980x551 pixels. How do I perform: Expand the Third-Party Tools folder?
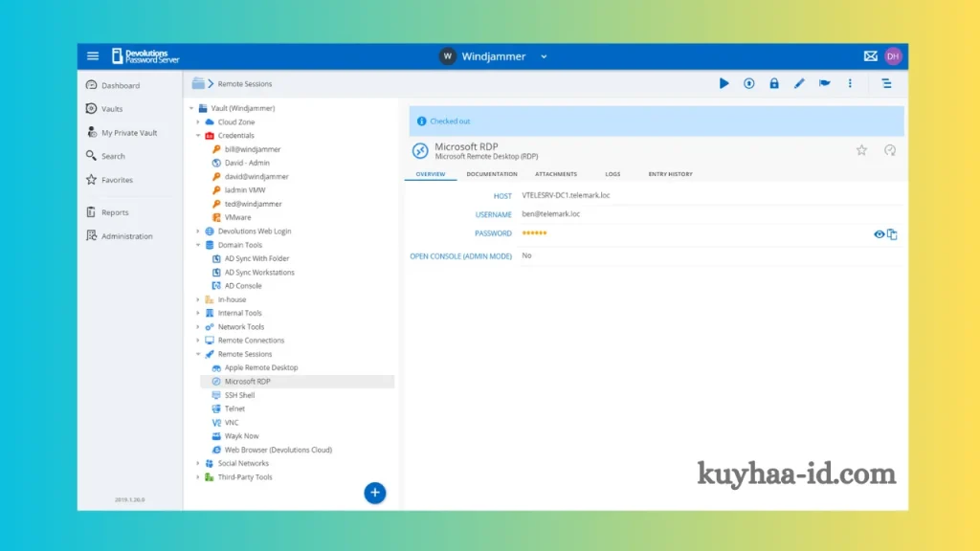tap(198, 477)
